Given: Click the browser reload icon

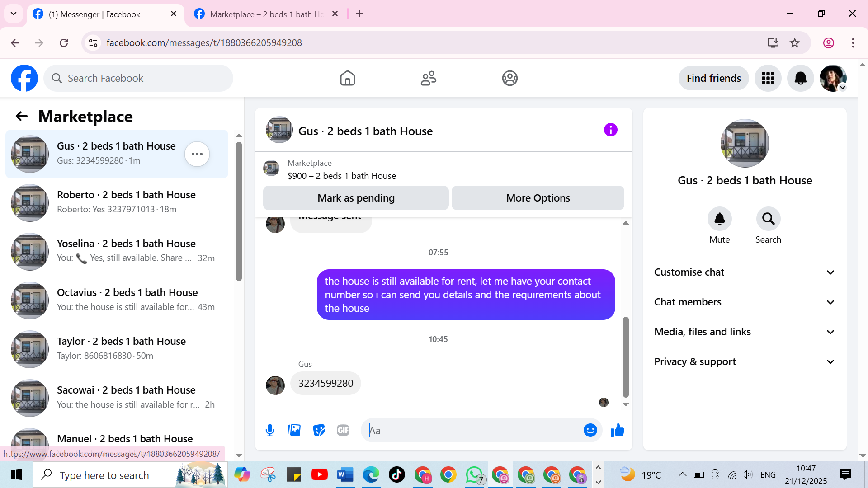Looking at the screenshot, I should (64, 43).
